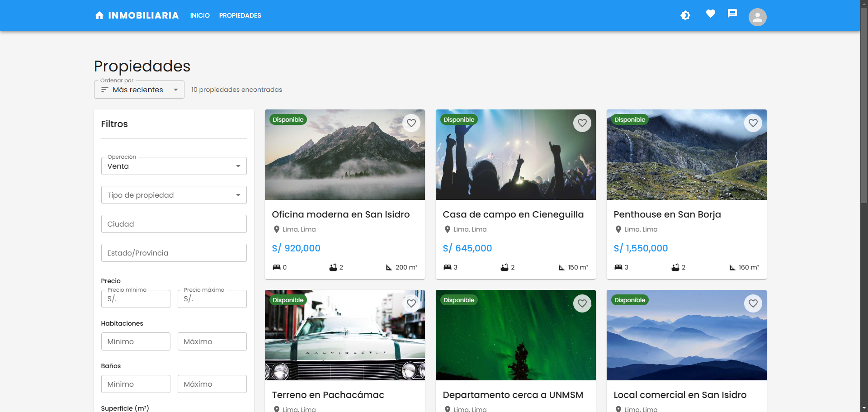Click the '10 propiedades encontradas' text

click(236, 90)
